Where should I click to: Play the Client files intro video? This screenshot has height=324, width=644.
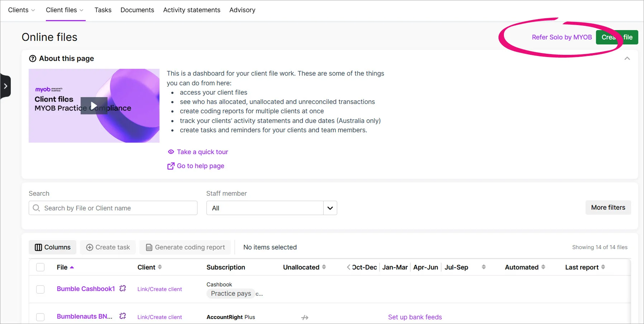[x=94, y=106]
